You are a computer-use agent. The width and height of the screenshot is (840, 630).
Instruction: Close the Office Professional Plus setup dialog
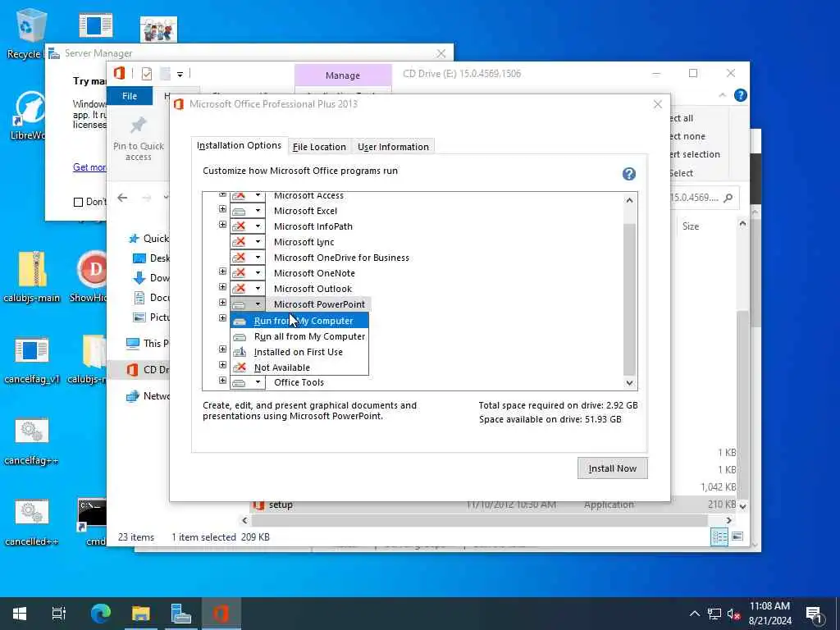point(658,104)
